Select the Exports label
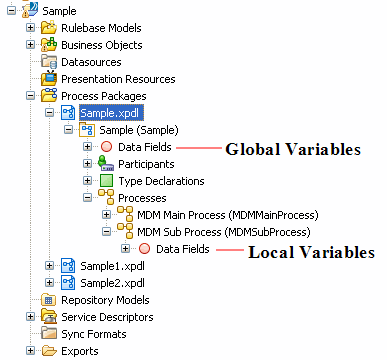Screen dimensions: 387x360 pyautogui.click(x=80, y=351)
